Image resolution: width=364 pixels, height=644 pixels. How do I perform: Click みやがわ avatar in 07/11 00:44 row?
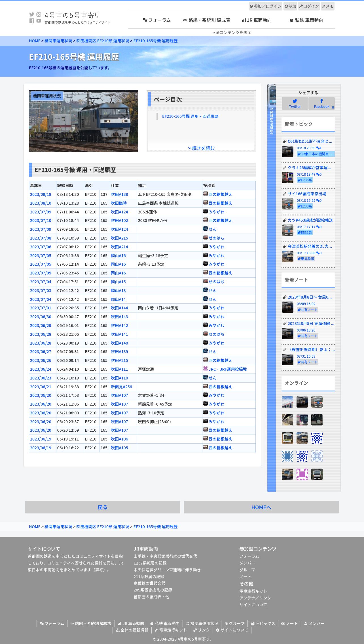click(x=206, y=211)
